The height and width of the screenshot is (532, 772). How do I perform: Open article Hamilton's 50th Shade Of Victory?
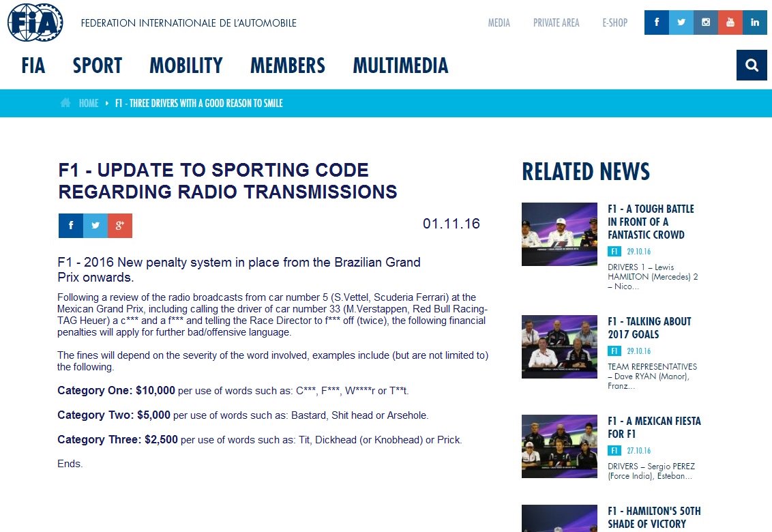click(654, 517)
